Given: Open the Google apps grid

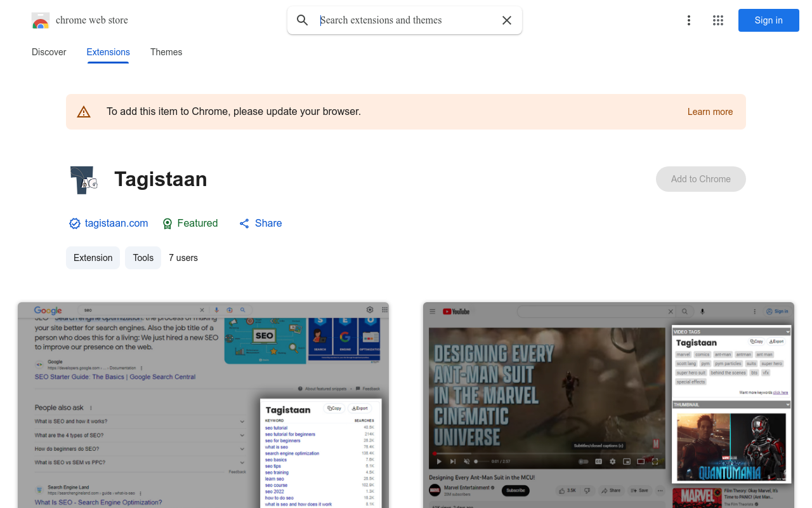Looking at the screenshot, I should coord(718,20).
